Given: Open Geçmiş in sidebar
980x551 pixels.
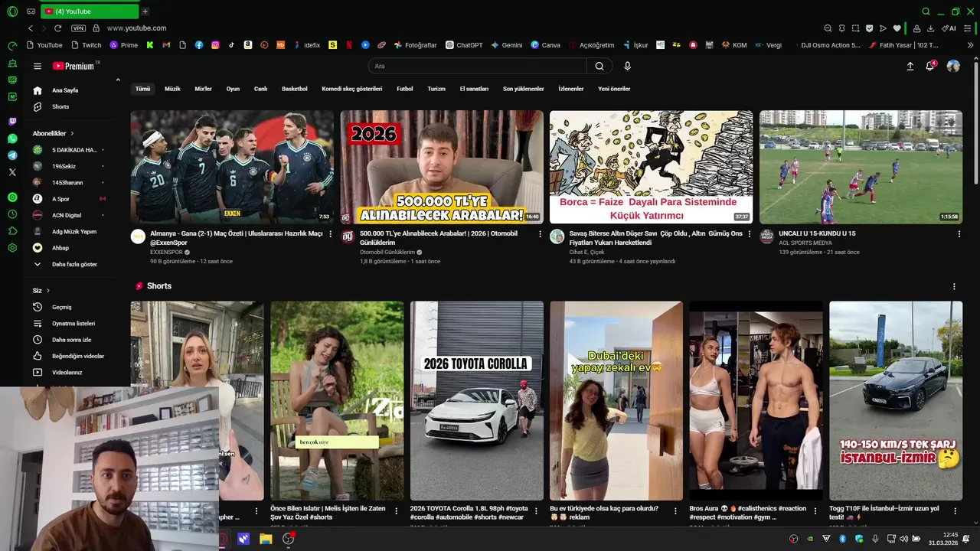Looking at the screenshot, I should click(x=62, y=307).
